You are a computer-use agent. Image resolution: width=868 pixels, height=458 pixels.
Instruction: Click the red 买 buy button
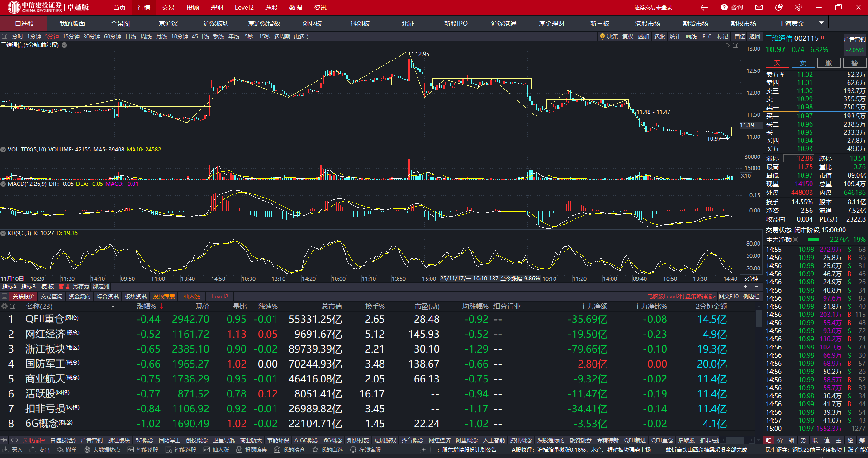[x=777, y=63]
